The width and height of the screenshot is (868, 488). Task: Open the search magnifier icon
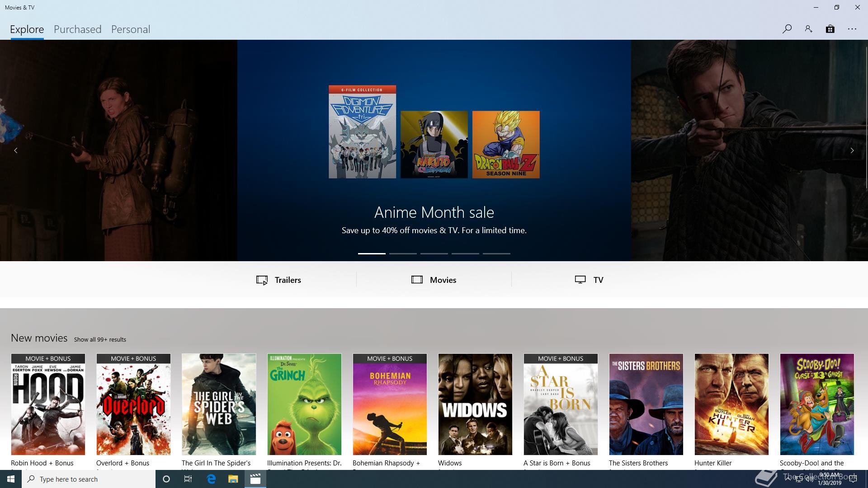(x=787, y=29)
